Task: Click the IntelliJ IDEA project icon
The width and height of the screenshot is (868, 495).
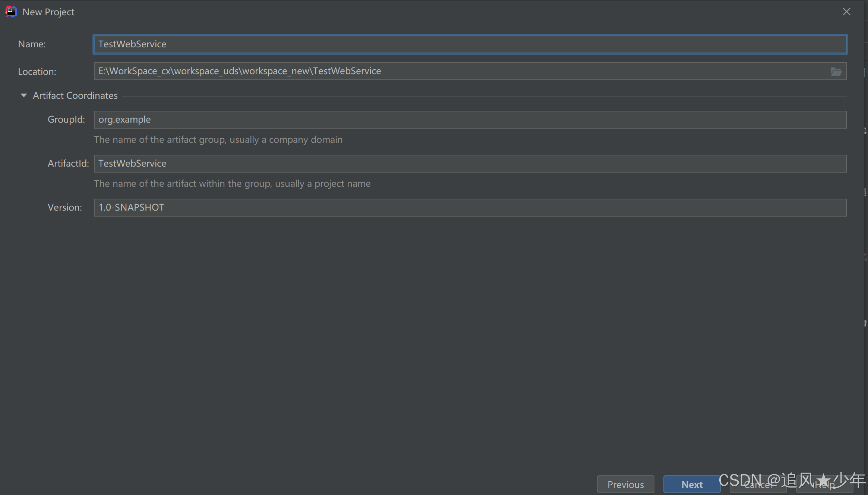Action: (10, 11)
